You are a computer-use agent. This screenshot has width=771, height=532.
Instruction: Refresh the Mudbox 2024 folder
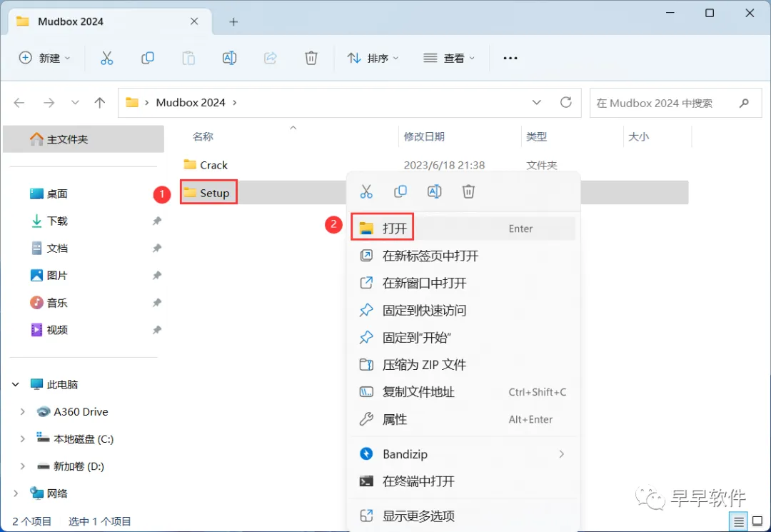click(566, 102)
